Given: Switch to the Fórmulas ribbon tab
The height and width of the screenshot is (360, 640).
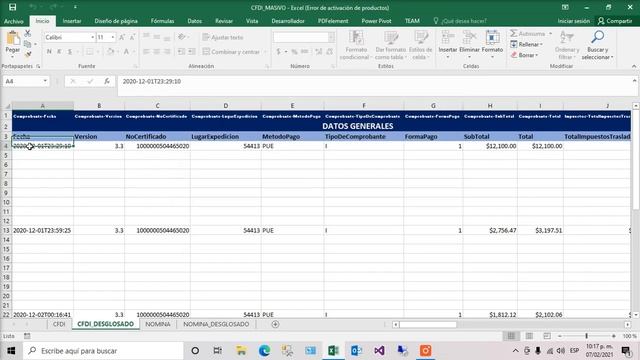Looking at the screenshot, I should coord(162,21).
